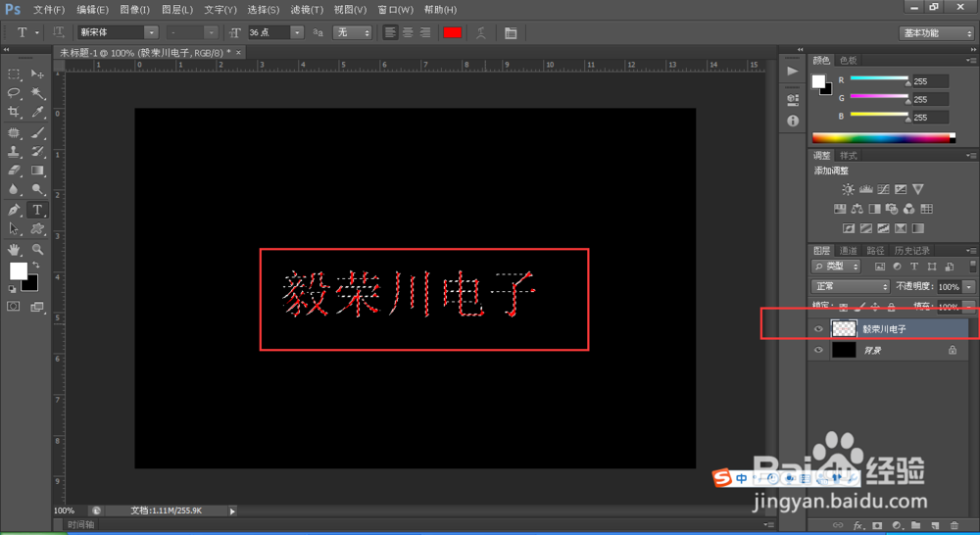This screenshot has height=535, width=980.
Task: Hide the 毅荣川电子 layer
Action: tap(818, 329)
